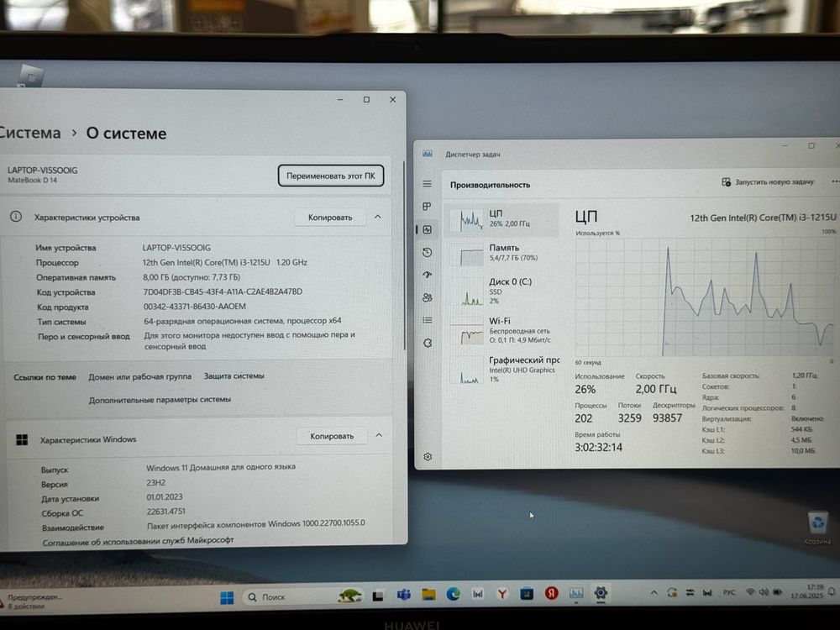Open Task Manager settings gear
Image resolution: width=840 pixels, height=630 pixels.
pos(428,457)
